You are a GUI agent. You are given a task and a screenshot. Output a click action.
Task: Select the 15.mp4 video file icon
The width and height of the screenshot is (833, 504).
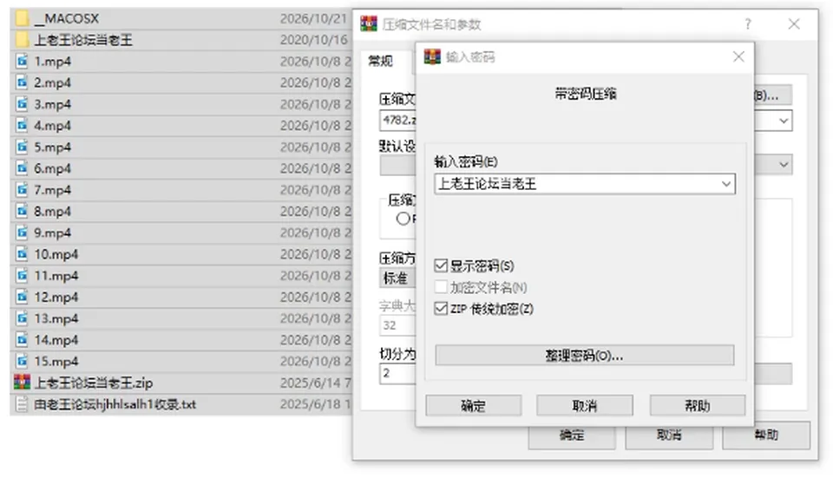22,362
